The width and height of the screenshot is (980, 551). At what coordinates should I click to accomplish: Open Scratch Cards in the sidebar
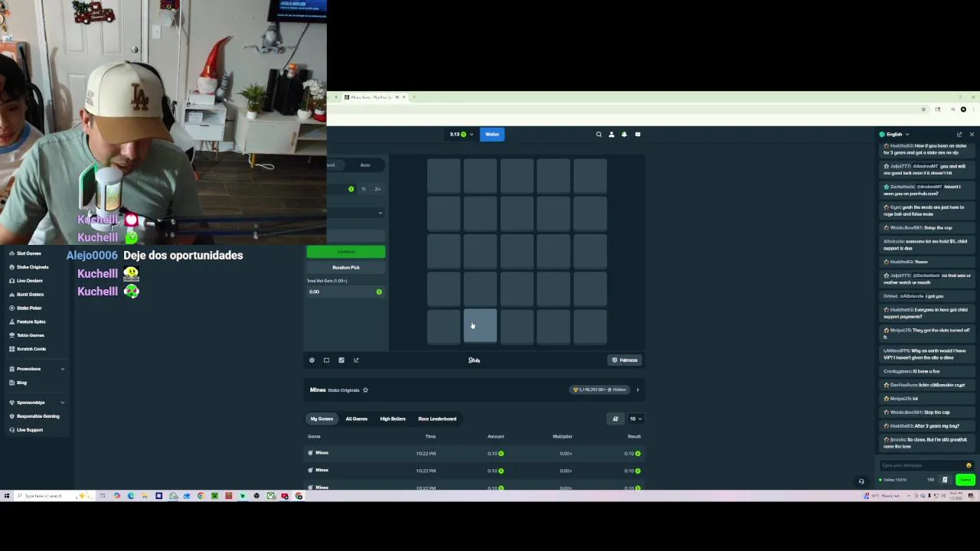coord(31,349)
